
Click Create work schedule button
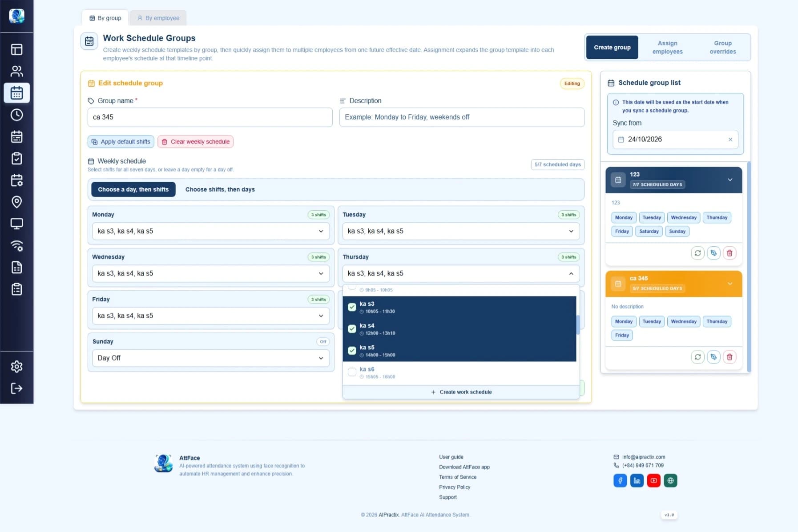(x=461, y=392)
